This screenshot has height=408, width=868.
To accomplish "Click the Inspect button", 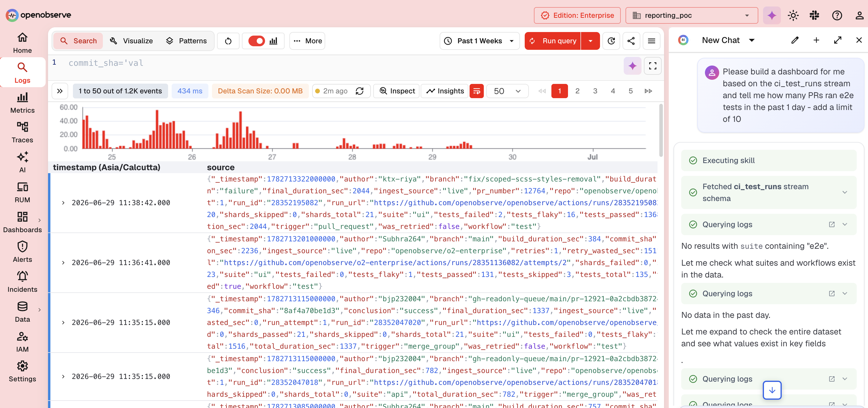I will [397, 91].
